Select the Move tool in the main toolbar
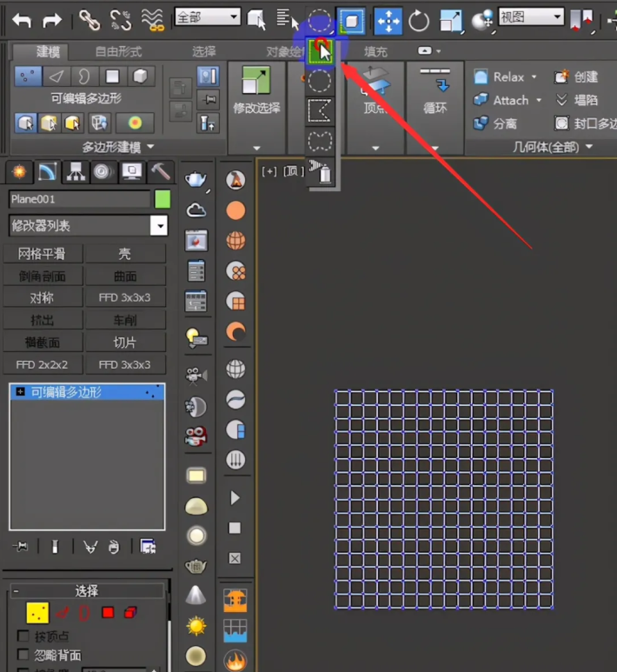Image resolution: width=617 pixels, height=672 pixels. [x=388, y=19]
